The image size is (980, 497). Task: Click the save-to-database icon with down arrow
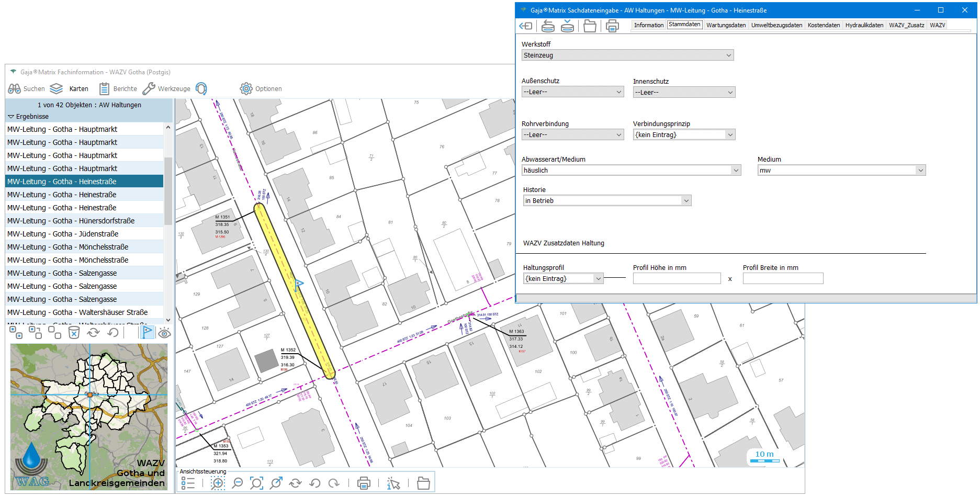click(x=567, y=26)
